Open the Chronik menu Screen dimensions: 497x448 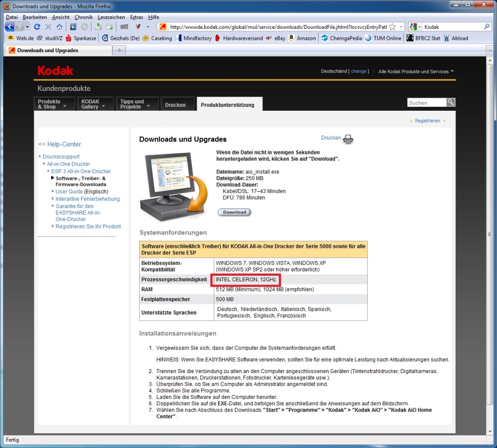[x=83, y=17]
